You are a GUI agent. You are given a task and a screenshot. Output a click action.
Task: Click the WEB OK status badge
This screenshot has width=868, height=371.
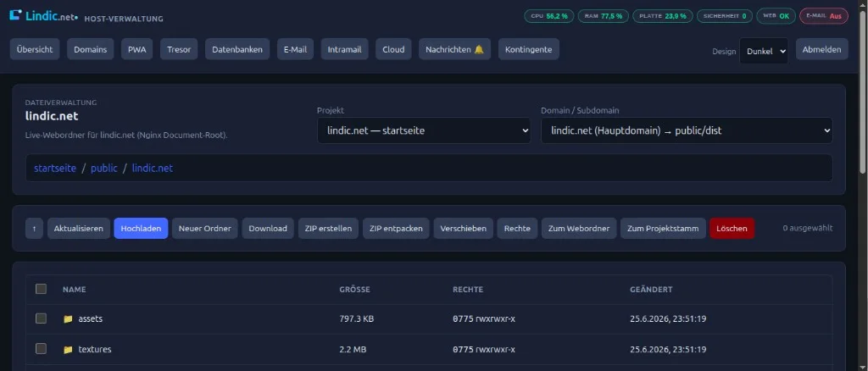pos(776,16)
